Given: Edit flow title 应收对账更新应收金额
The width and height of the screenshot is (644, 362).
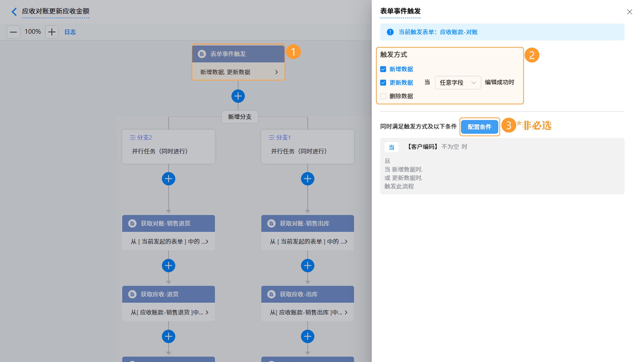Looking at the screenshot, I should pyautogui.click(x=56, y=11).
